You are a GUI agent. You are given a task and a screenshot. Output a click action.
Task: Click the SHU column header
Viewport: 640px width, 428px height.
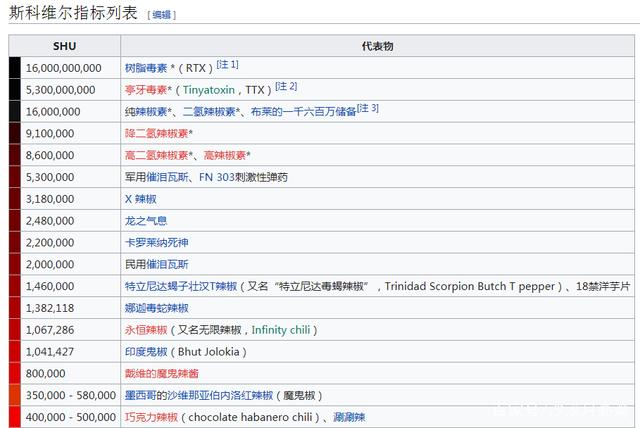[x=64, y=46]
